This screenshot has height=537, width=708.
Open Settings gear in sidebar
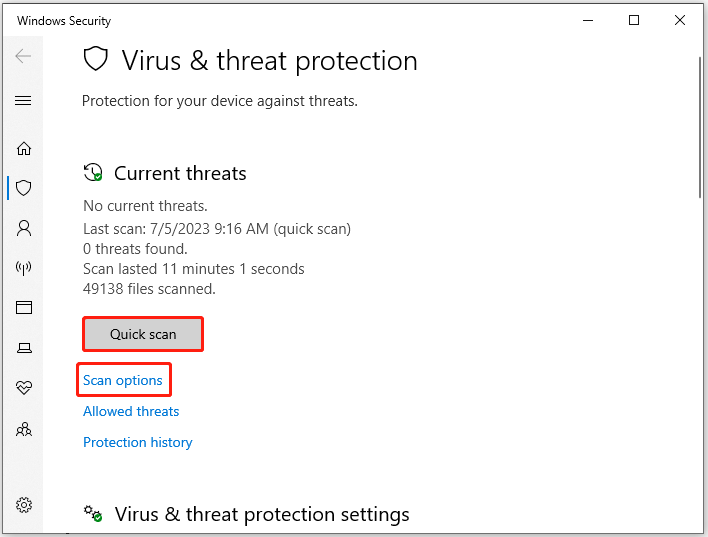[x=24, y=505]
